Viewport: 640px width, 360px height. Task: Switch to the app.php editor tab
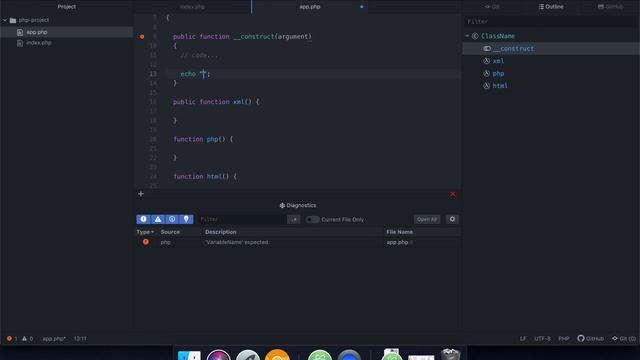click(x=310, y=7)
